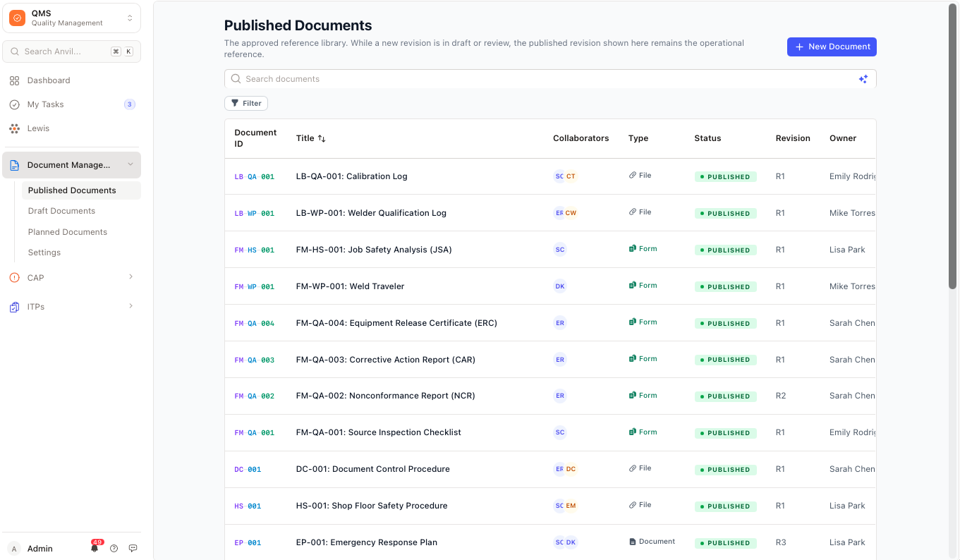The image size is (960, 560).
Task: Click the CAP alert icon
Action: coord(14,278)
